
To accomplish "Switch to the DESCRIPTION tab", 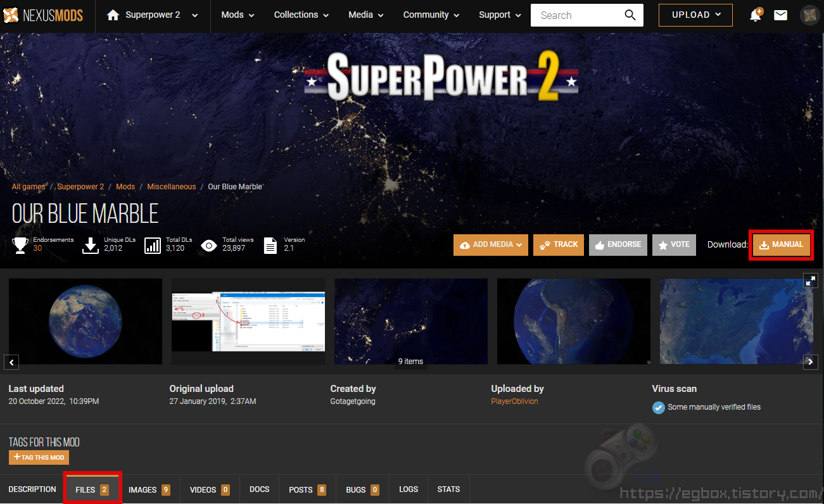I will point(32,489).
